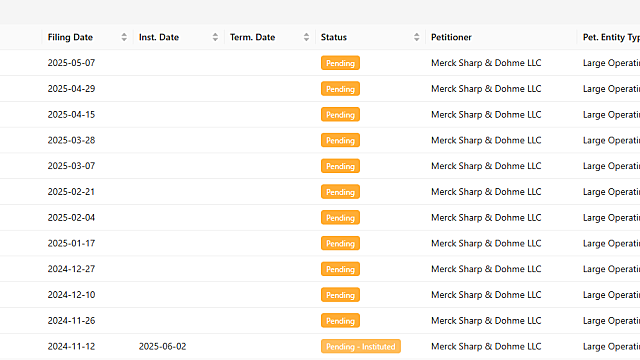Click Pending badge in 2025-03-07 row

point(340,166)
